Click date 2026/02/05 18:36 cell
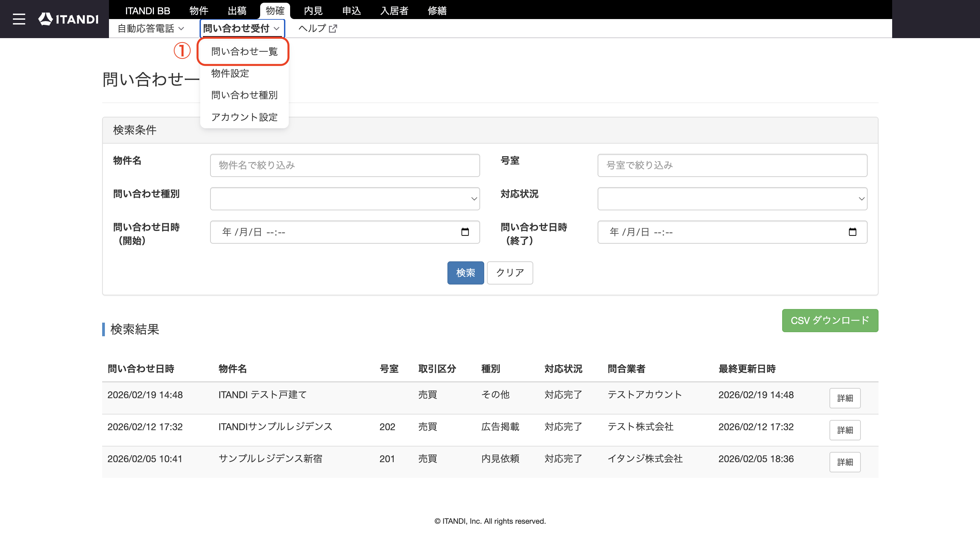This screenshot has height=552, width=980. [756, 458]
